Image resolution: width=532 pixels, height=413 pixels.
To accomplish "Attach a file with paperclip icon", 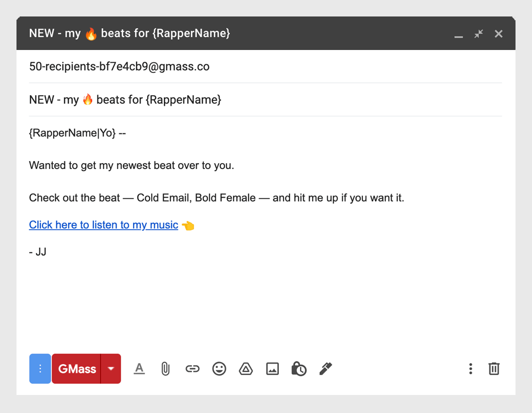I will pyautogui.click(x=165, y=368).
